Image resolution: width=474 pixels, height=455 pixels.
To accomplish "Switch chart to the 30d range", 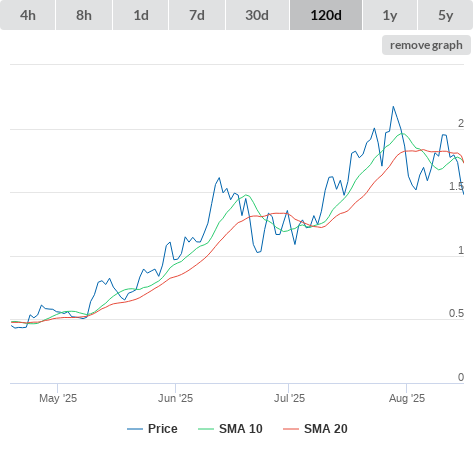I will [257, 15].
